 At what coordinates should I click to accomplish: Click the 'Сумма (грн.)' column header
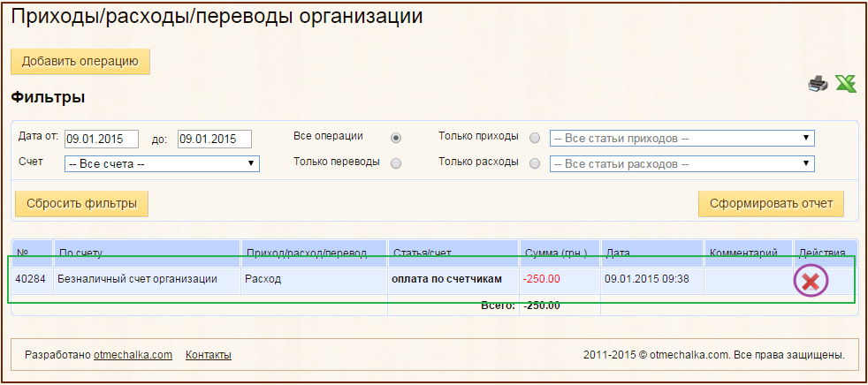pyautogui.click(x=560, y=253)
